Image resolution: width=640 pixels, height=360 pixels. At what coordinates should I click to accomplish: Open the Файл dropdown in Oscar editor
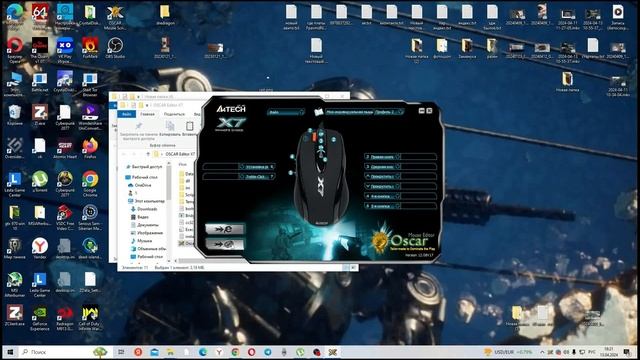(x=286, y=112)
